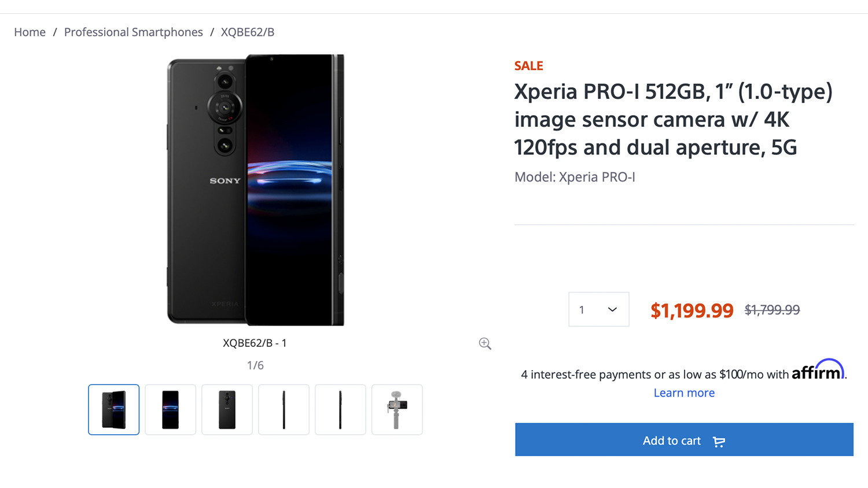Click the XQBE62/B breadcrumb item

[x=247, y=32]
